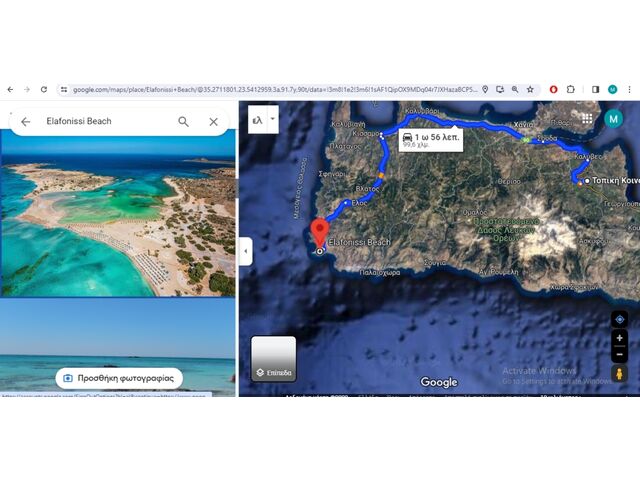The height and width of the screenshot is (480, 640).
Task: Click the Επίπεδα layers button
Action: point(273,359)
